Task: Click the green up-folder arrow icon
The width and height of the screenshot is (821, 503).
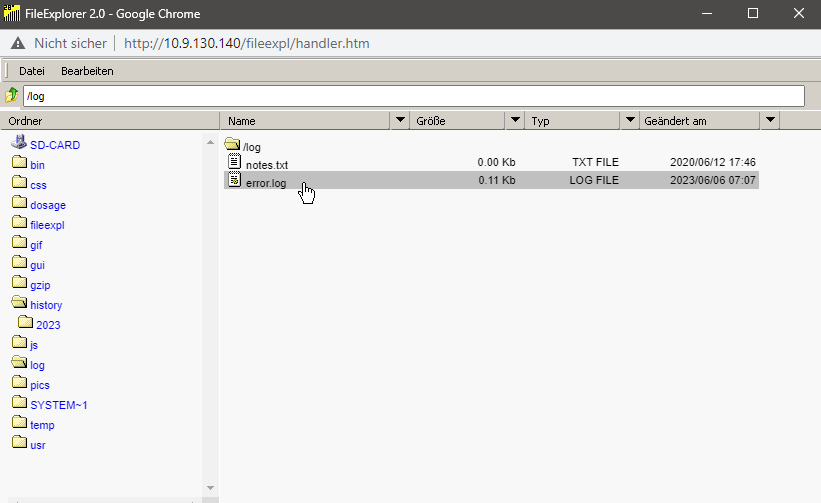Action: pos(12,95)
